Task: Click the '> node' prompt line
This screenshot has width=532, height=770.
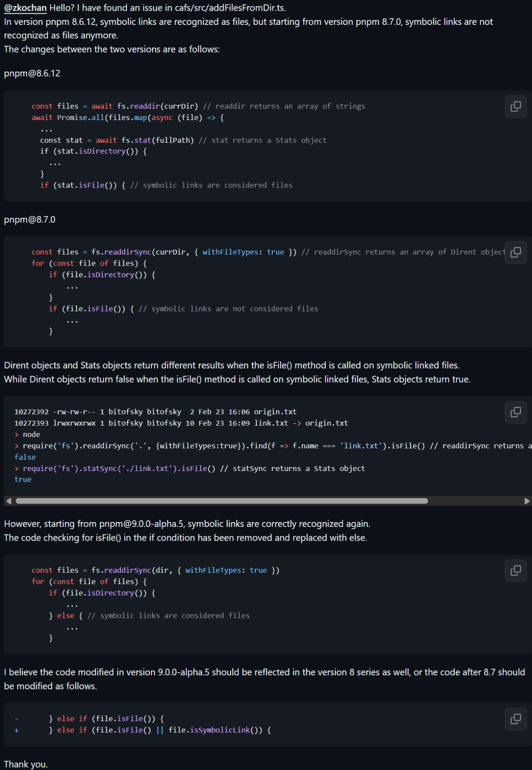Action: click(x=27, y=435)
